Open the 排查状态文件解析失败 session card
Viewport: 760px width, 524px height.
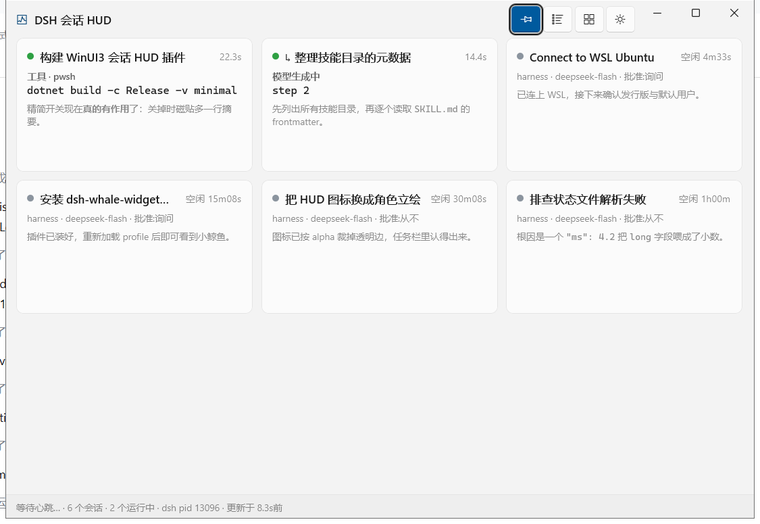point(624,247)
